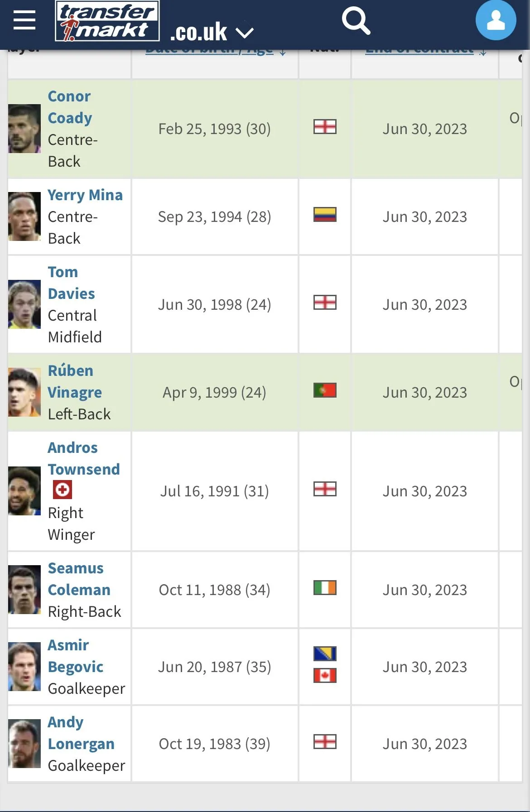Click Seamus Coleman's portrait photo
Screen dimensions: 530x812
(24, 590)
